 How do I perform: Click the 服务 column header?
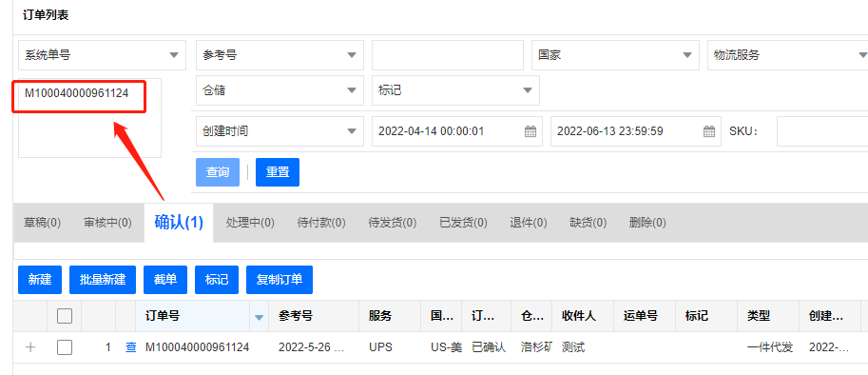pyautogui.click(x=390, y=316)
